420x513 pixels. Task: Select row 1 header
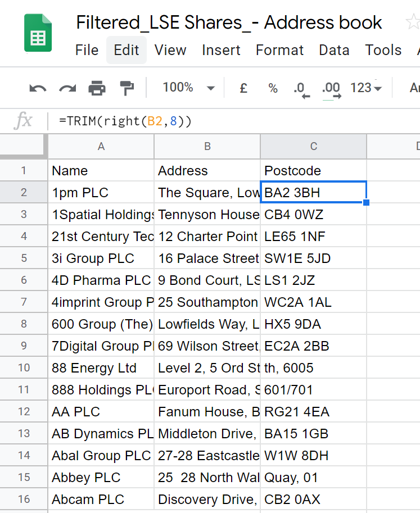pos(24,170)
